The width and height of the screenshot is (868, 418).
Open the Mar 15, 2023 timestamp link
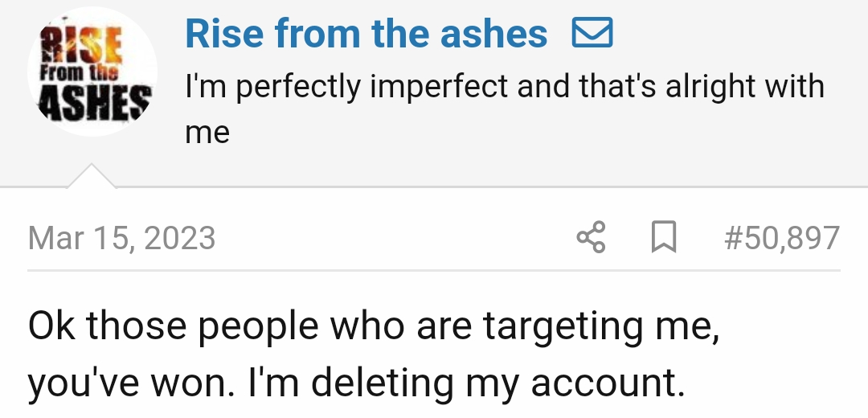pos(122,239)
